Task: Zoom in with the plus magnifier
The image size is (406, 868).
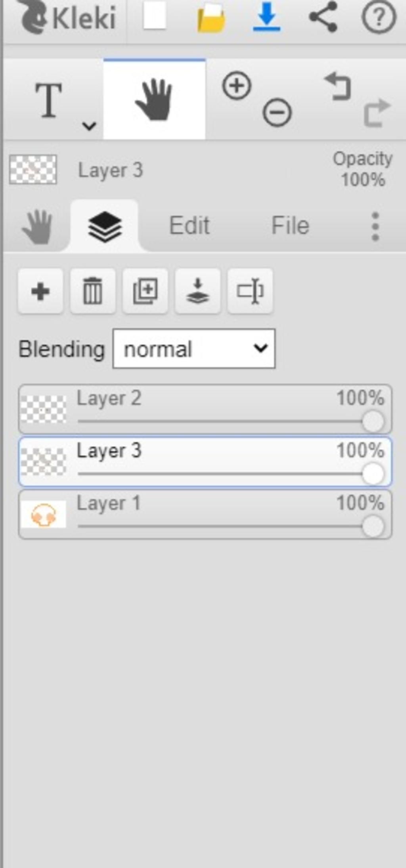Action: [x=237, y=86]
